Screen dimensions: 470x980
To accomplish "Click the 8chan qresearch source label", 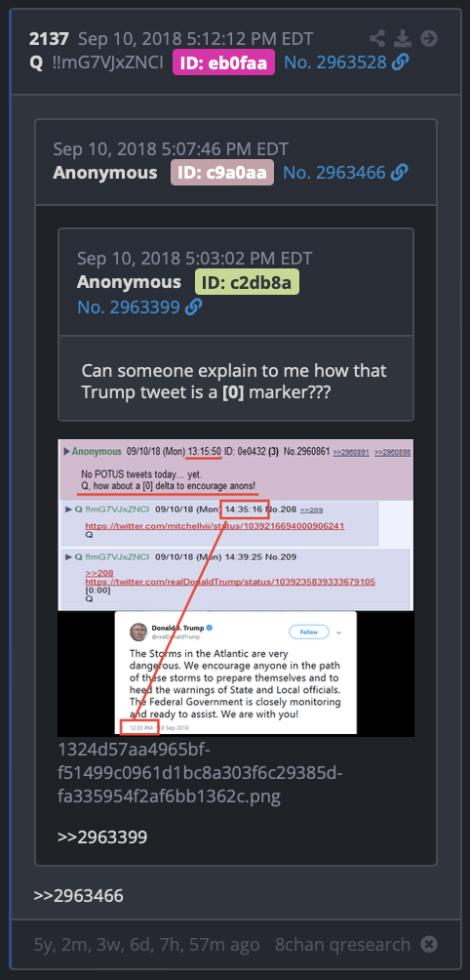I will [342, 944].
